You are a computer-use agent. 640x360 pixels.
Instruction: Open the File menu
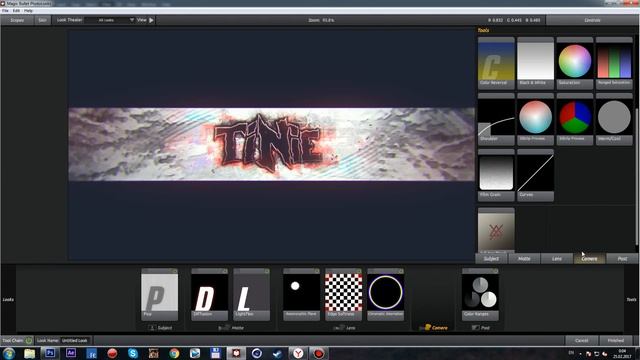(x=5, y=11)
